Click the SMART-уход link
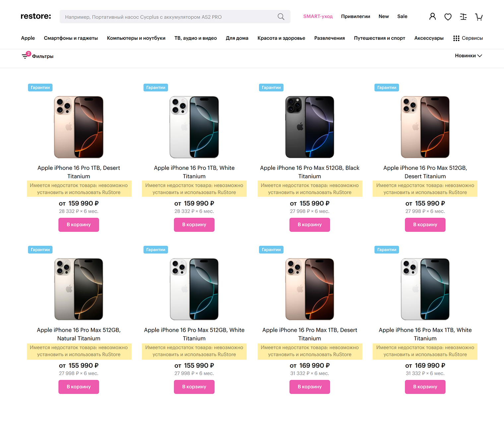The height and width of the screenshot is (442, 504). (318, 17)
